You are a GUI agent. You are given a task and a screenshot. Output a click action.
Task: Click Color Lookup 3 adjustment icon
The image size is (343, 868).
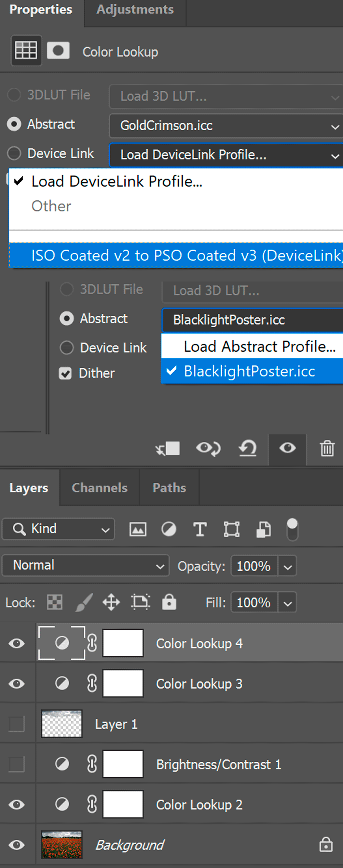click(x=62, y=683)
